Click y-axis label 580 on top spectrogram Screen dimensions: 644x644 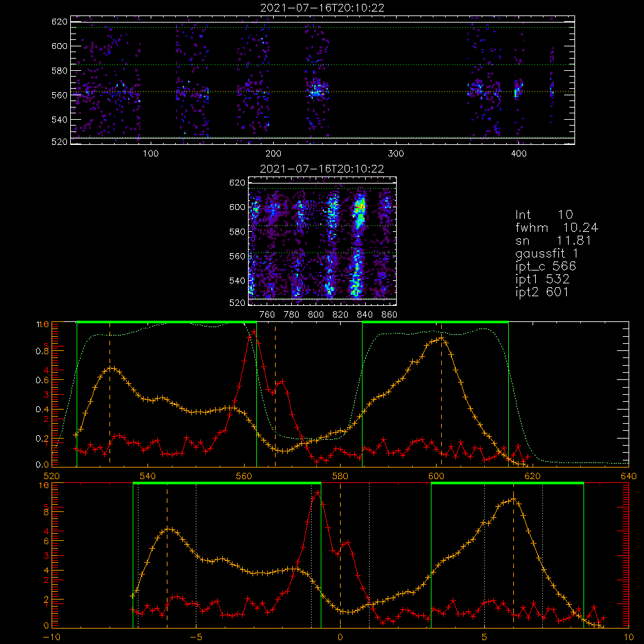[59, 71]
